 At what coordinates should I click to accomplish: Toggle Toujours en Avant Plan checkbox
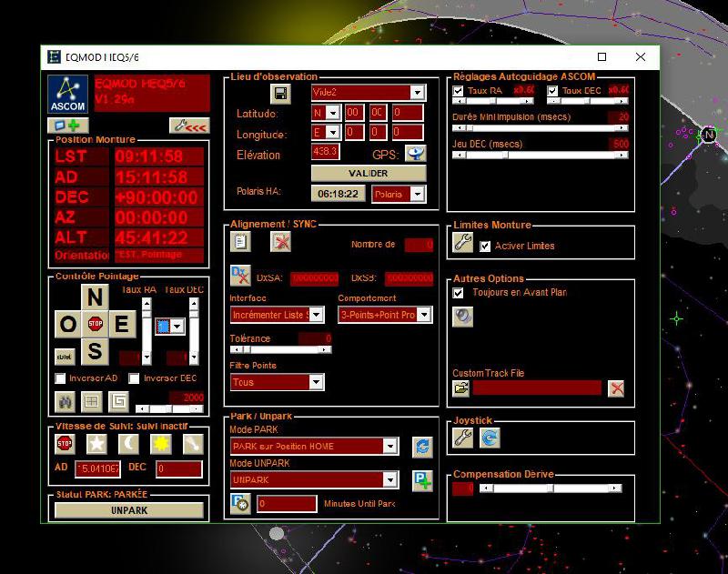[458, 293]
